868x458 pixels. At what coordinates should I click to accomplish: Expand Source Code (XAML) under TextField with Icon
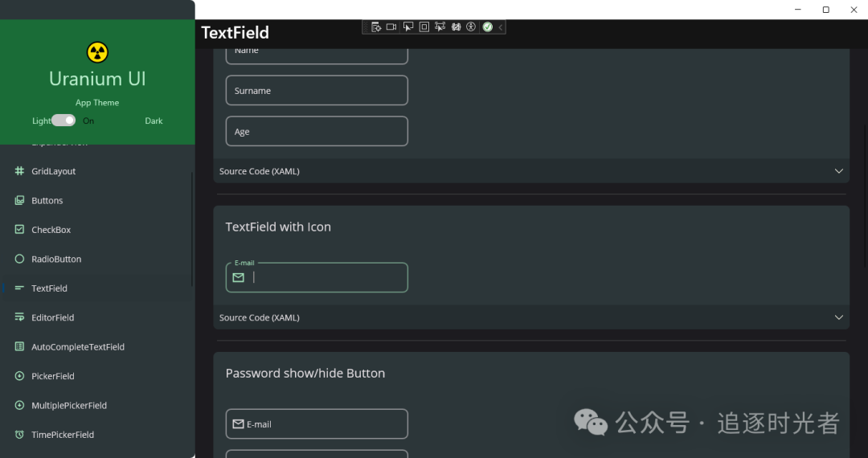click(x=531, y=317)
